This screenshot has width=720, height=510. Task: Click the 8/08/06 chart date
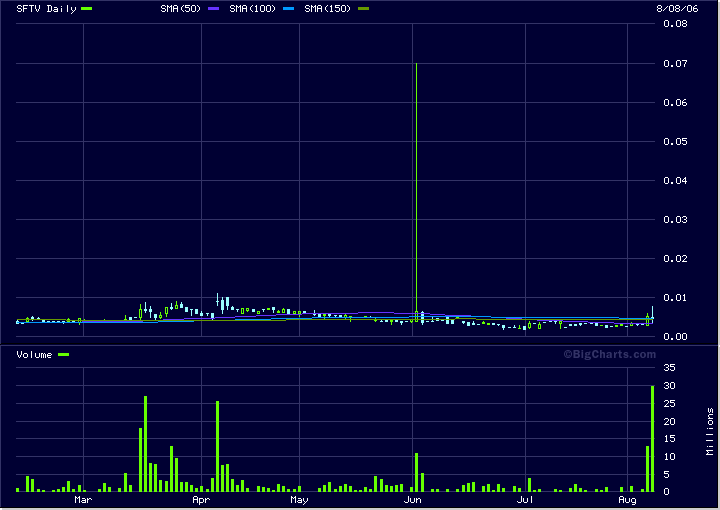pyautogui.click(x=677, y=9)
